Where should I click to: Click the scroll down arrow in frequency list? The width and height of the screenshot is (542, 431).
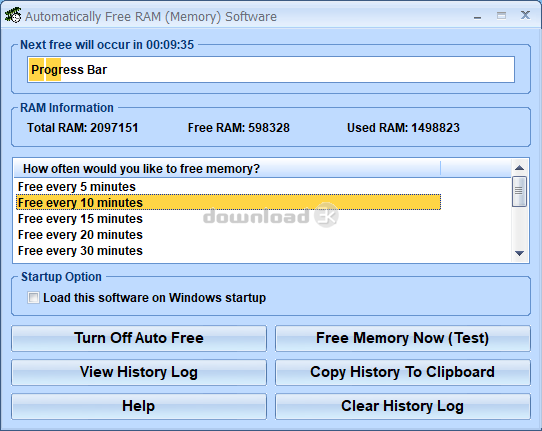(x=519, y=253)
